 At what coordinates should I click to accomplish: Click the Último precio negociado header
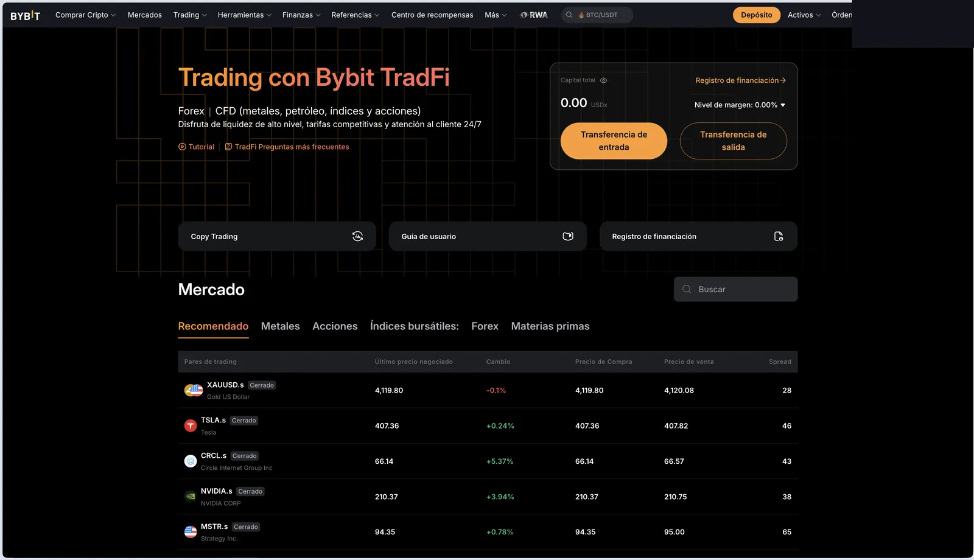414,362
